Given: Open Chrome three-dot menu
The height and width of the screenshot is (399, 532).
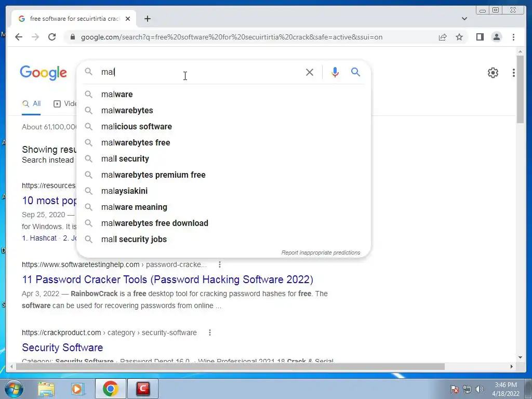Looking at the screenshot, I should pos(513,37).
